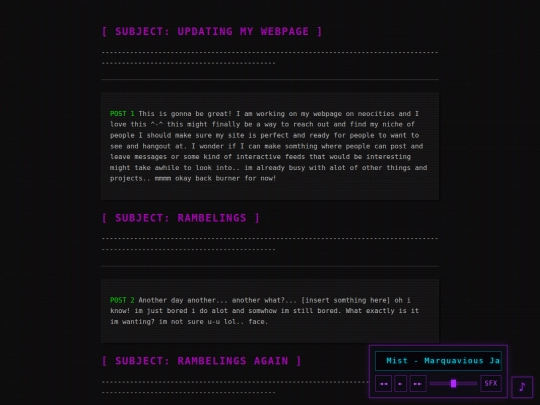The image size is (540, 405).
Task: Skip to next track in music player
Action: [418, 384]
